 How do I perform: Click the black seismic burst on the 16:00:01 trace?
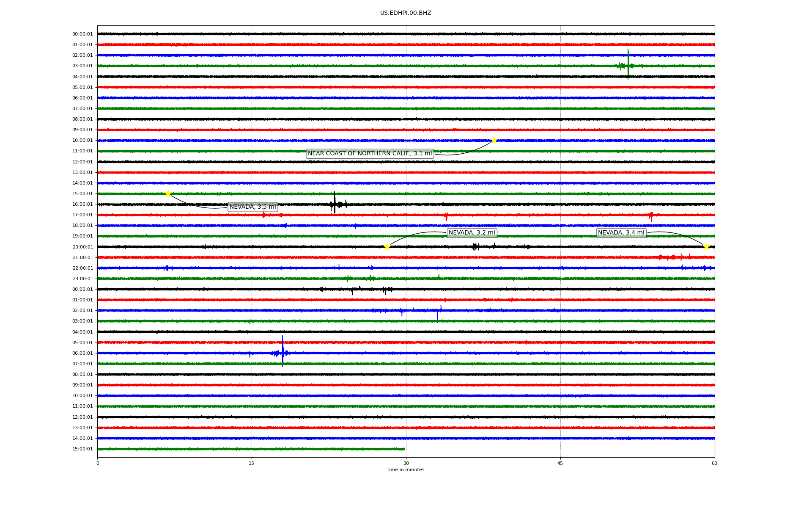tap(335, 204)
